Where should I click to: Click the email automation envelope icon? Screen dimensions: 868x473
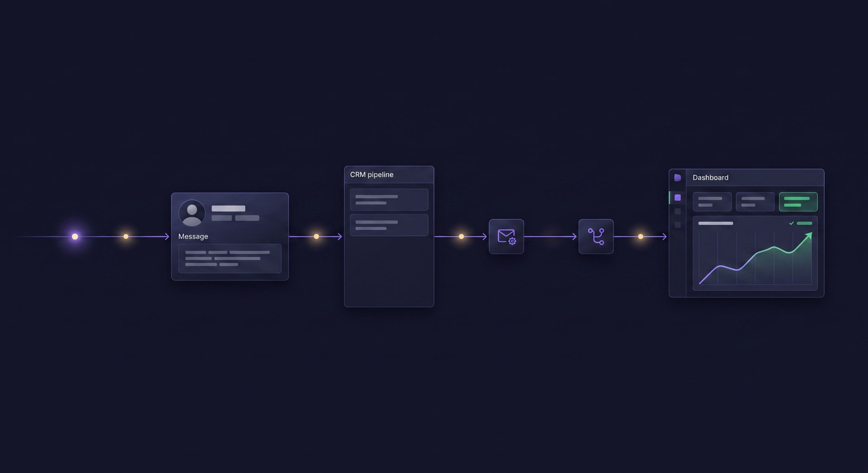pyautogui.click(x=506, y=237)
